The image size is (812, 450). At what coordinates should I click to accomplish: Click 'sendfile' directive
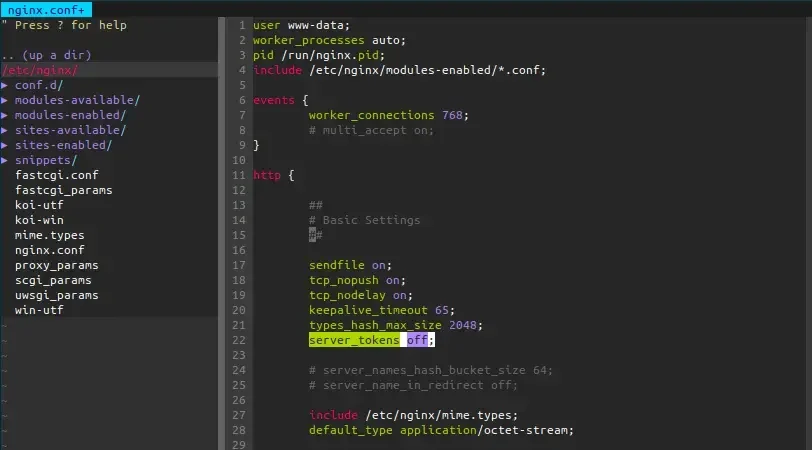[337, 265]
